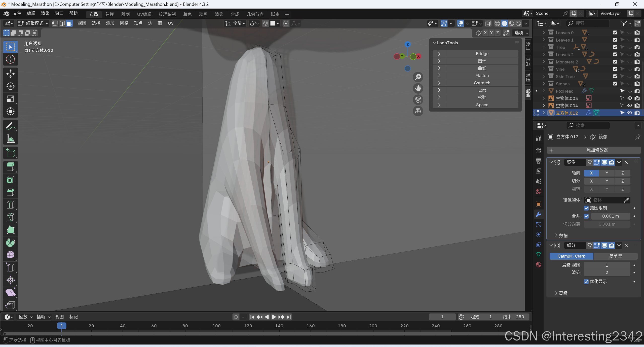This screenshot has width=644, height=347.
Task: Open the Modifiers wrench properties tab
Action: pyautogui.click(x=539, y=214)
